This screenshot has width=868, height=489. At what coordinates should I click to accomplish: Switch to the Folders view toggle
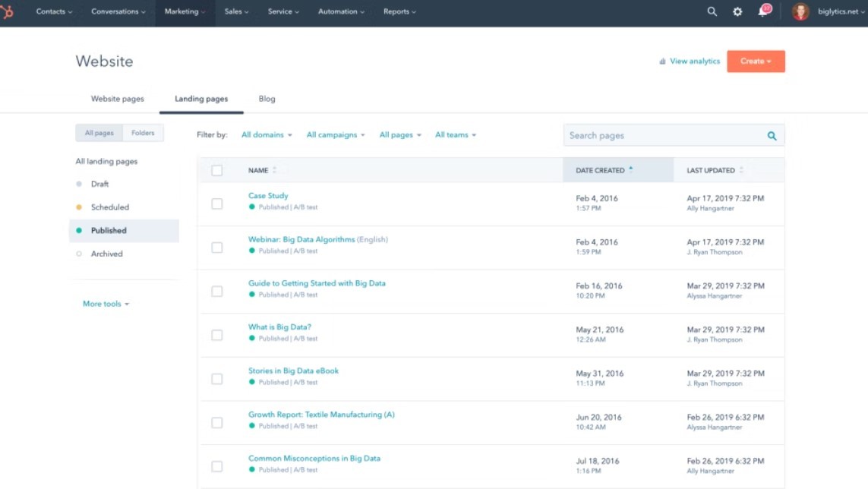(143, 133)
